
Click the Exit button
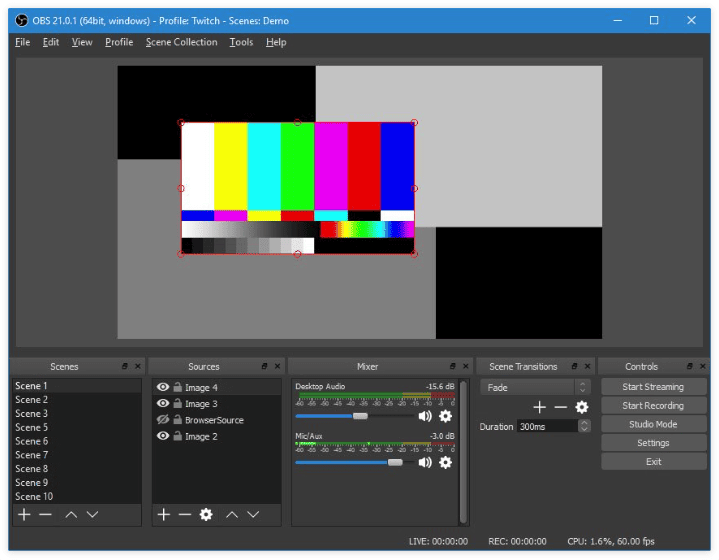coord(653,462)
